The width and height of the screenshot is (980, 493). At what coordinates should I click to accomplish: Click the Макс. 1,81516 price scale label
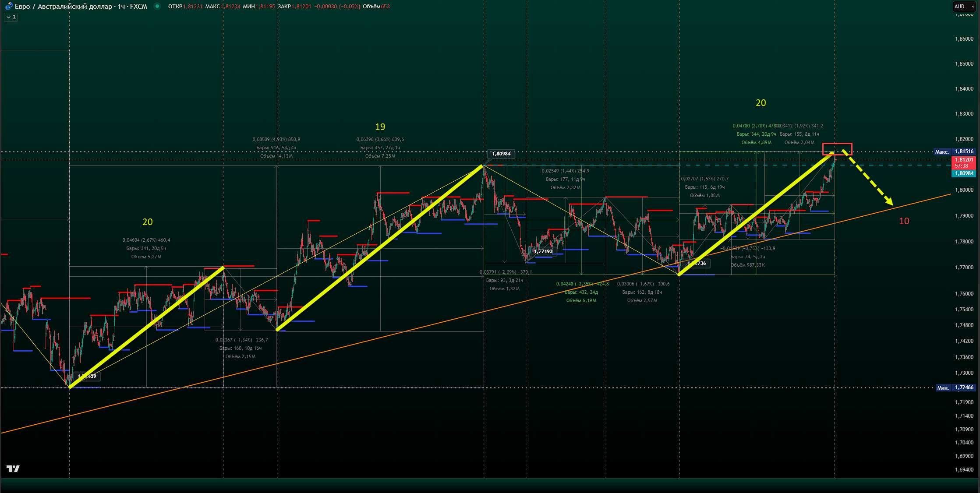click(x=955, y=152)
